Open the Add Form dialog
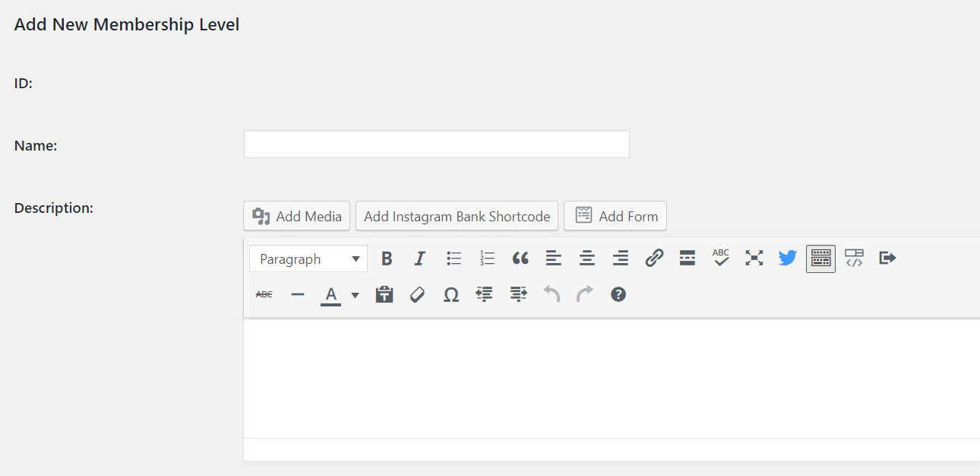980x476 pixels. (x=615, y=216)
